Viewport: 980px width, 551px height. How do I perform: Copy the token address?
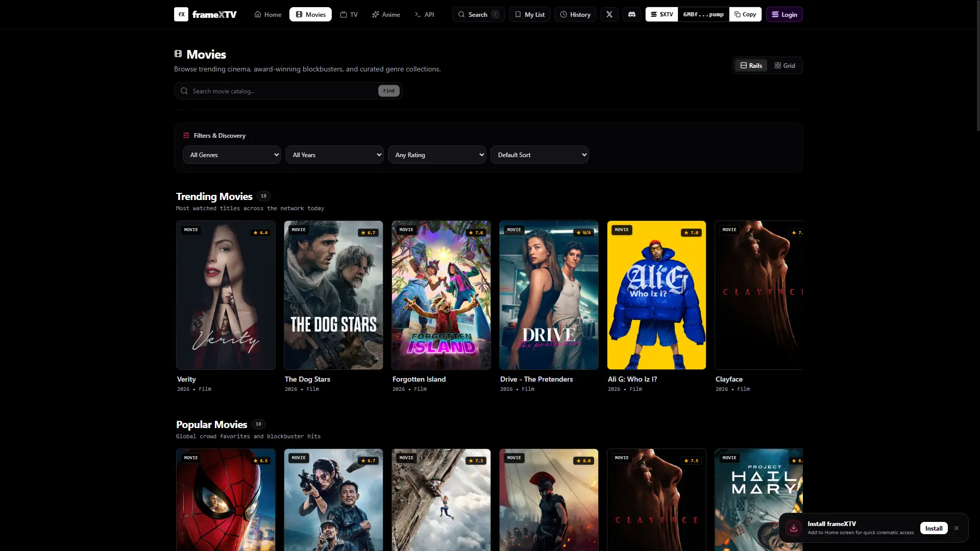[745, 14]
